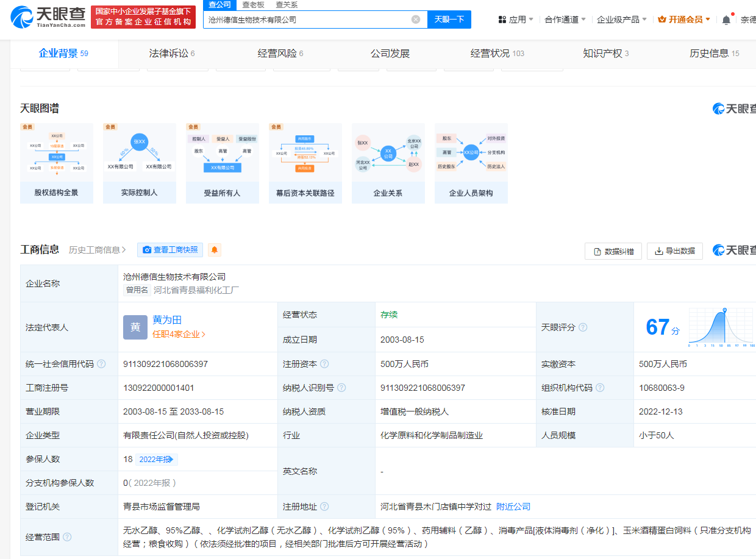The height and width of the screenshot is (559, 756).
Task: Open the 开通会员 dropdown
Action: coord(684,20)
